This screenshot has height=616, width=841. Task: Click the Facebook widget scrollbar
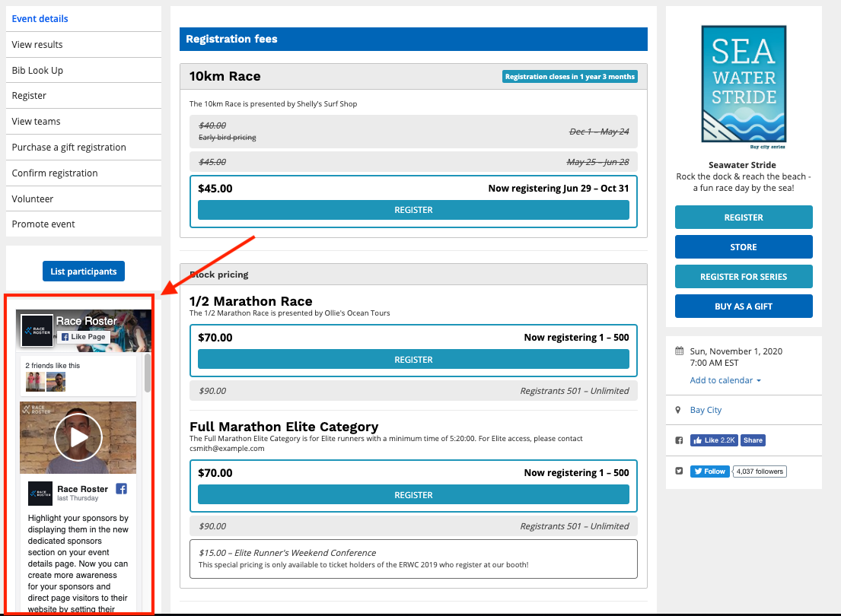148,373
